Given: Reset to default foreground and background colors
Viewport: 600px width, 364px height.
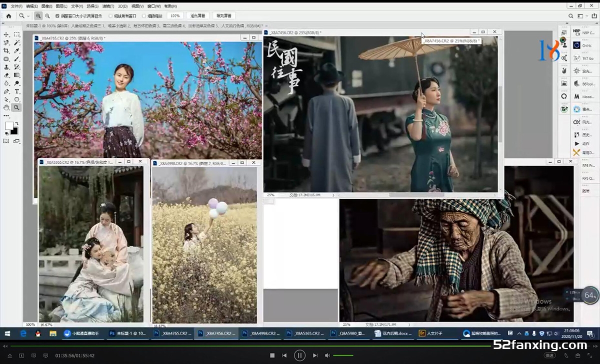Looking at the screenshot, I should pos(6,133).
